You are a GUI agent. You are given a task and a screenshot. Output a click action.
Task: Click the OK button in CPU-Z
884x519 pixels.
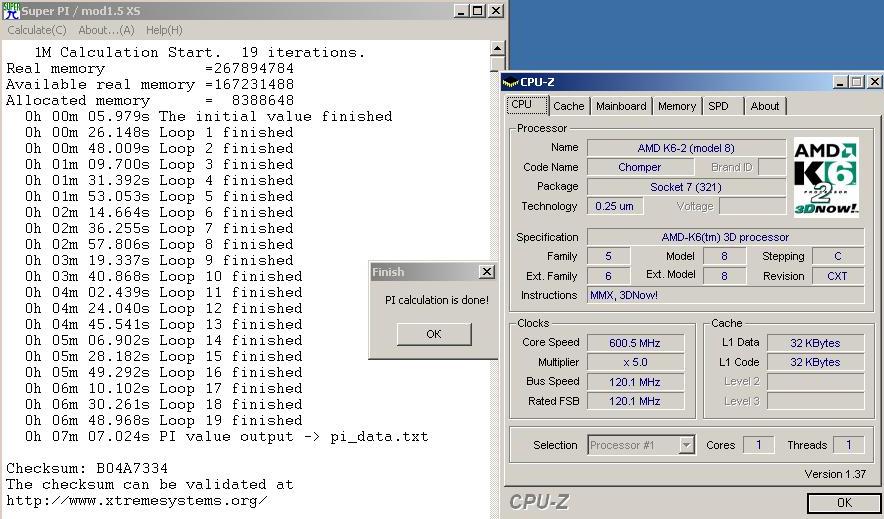pyautogui.click(x=843, y=503)
